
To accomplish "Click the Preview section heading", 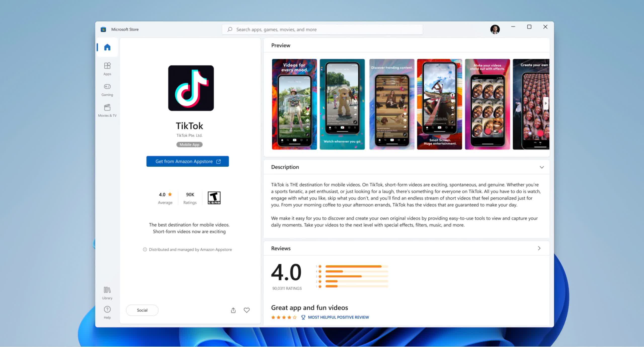I will [281, 45].
